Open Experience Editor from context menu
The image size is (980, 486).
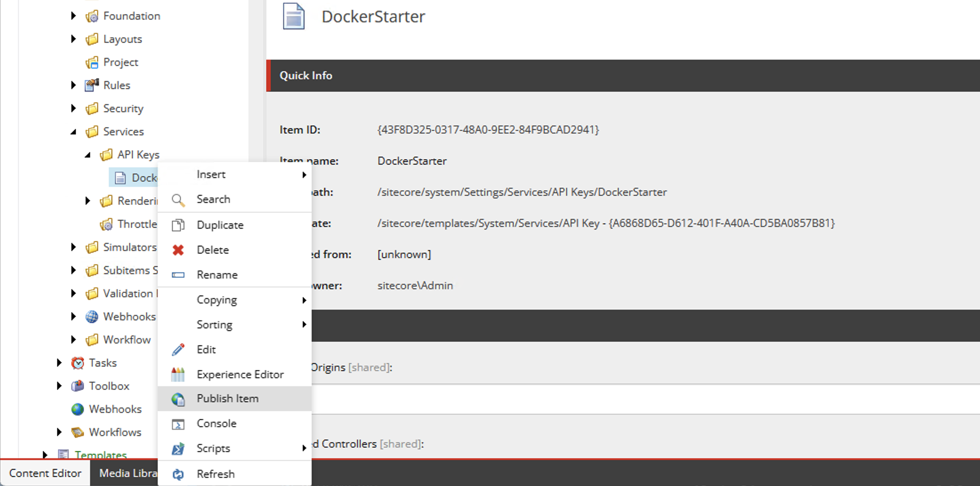(x=235, y=375)
